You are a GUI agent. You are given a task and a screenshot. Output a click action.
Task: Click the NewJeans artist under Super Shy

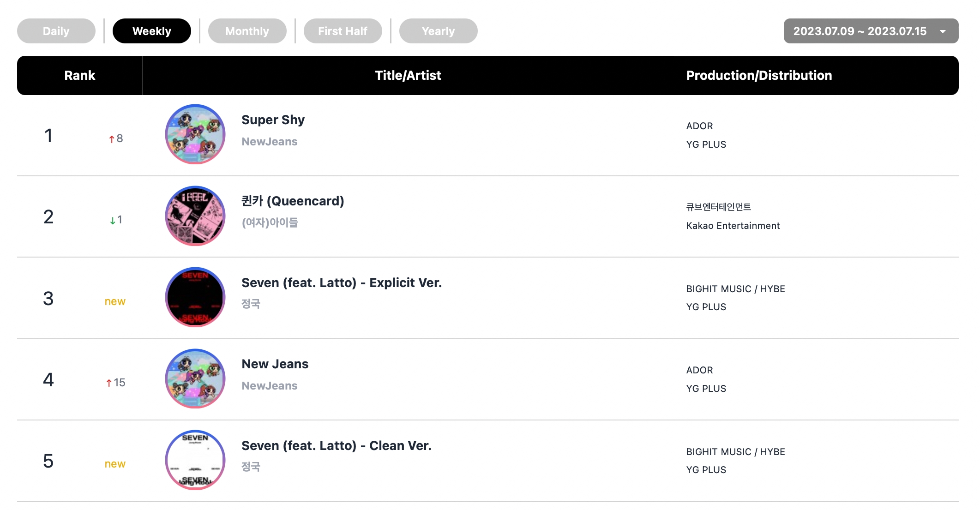269,142
